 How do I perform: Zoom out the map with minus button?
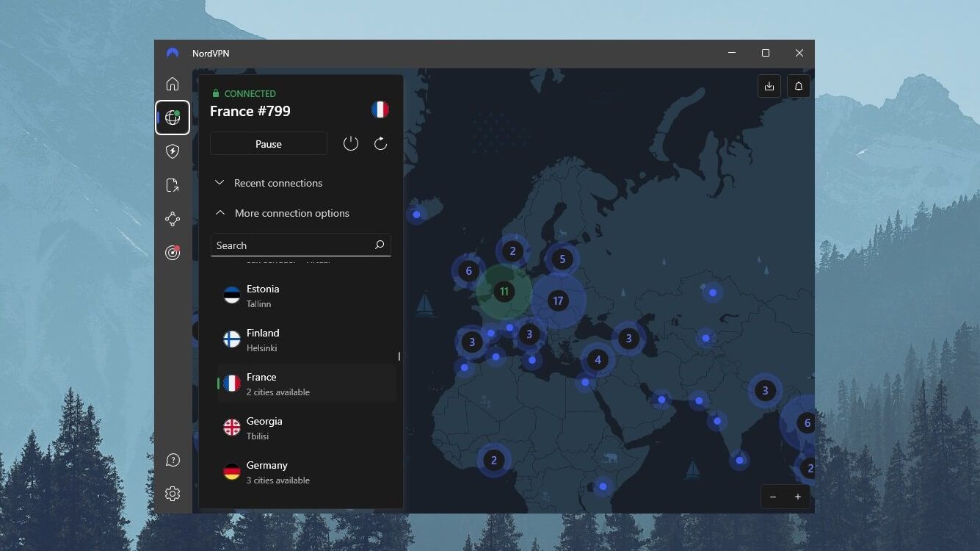point(773,497)
